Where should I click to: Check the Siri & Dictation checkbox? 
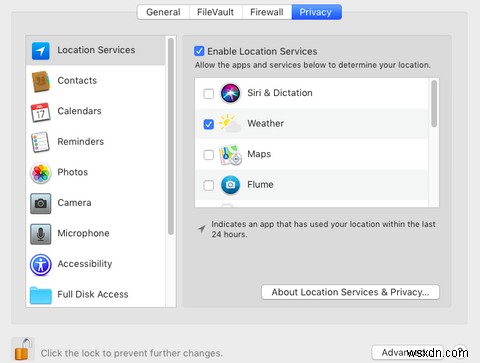(x=209, y=94)
